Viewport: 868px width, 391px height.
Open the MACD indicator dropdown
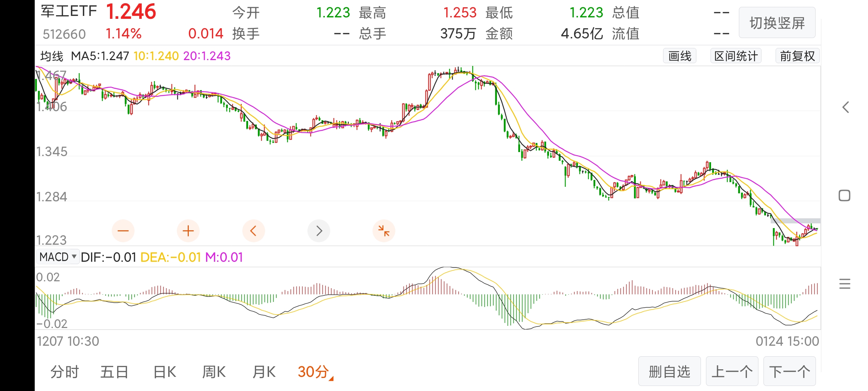click(x=58, y=257)
